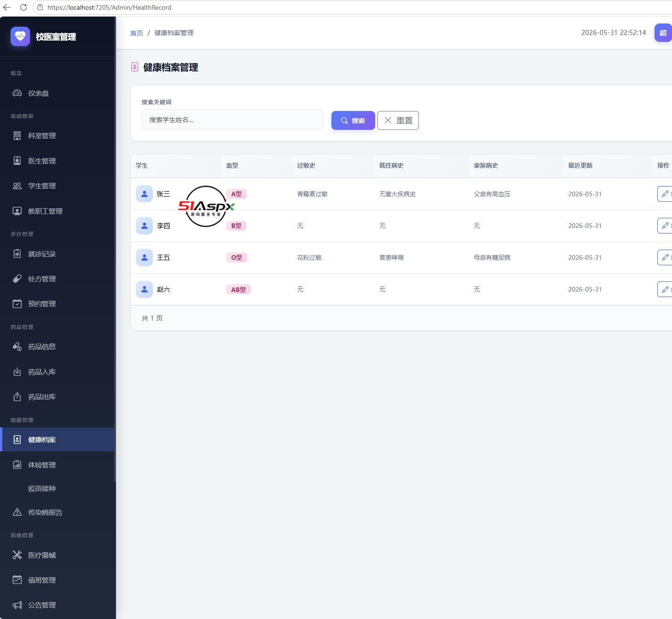Click the announcement megaphone icon

click(x=17, y=605)
